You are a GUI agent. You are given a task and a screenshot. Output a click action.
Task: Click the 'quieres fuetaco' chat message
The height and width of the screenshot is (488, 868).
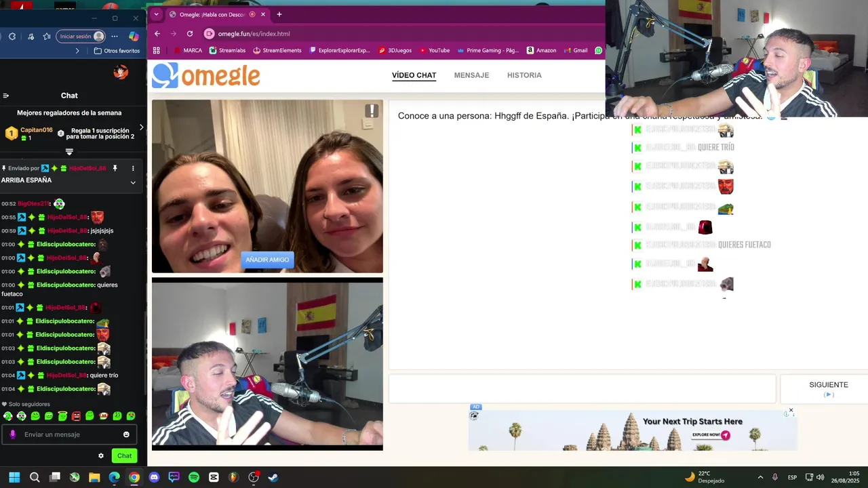pyautogui.click(x=60, y=289)
